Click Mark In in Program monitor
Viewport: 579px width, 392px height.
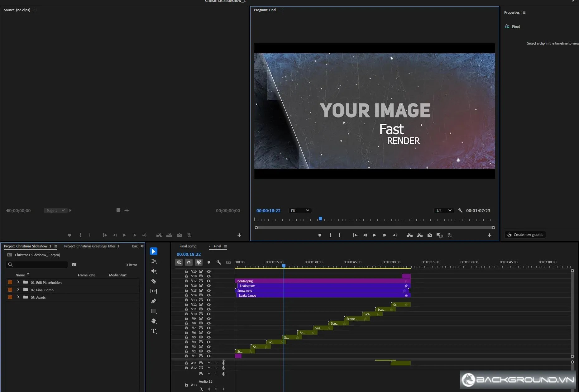tap(330, 235)
